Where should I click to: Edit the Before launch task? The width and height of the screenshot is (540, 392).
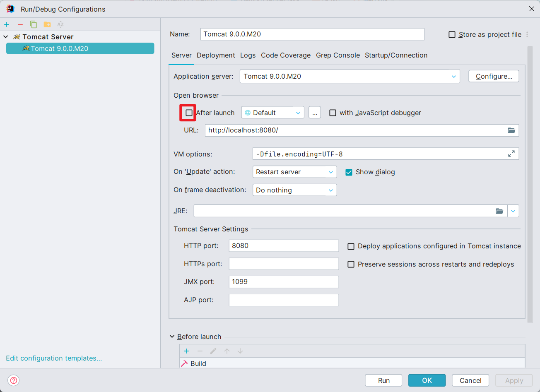click(x=213, y=351)
